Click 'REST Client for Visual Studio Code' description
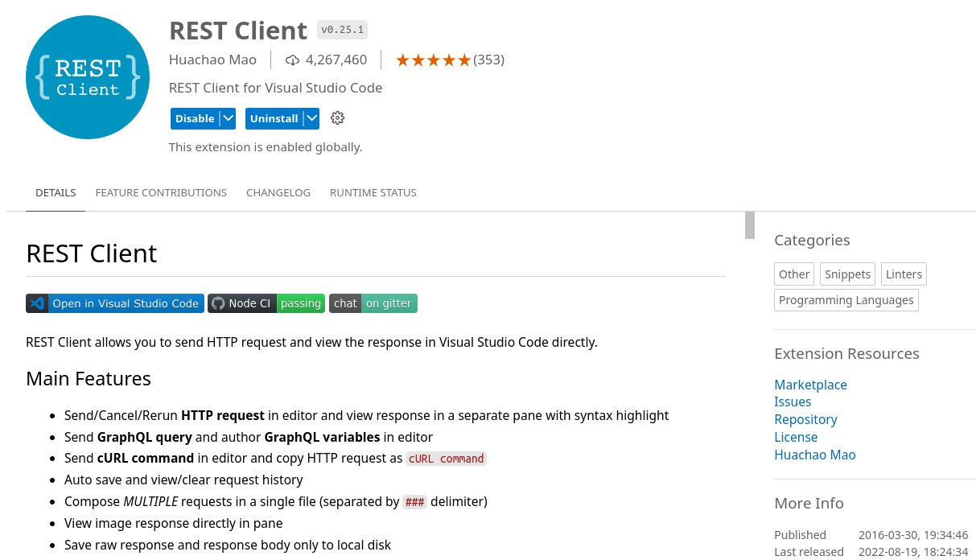This screenshot has height=560, width=976. tap(275, 88)
